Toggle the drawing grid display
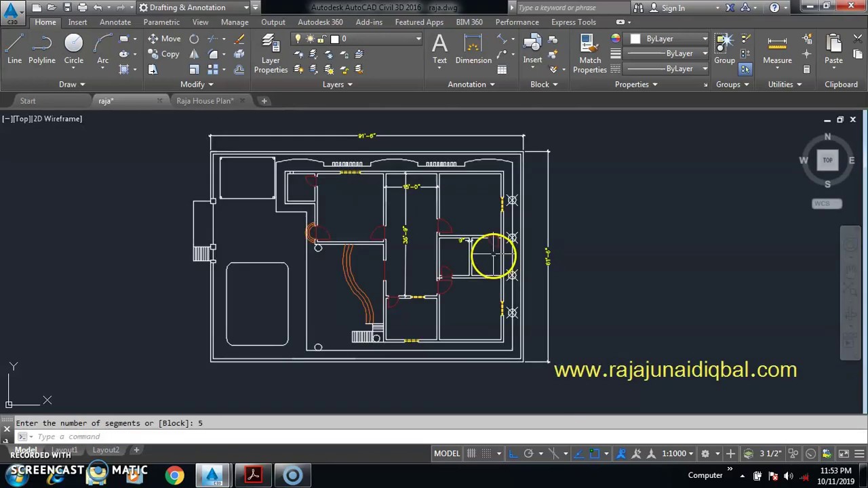 click(x=471, y=453)
